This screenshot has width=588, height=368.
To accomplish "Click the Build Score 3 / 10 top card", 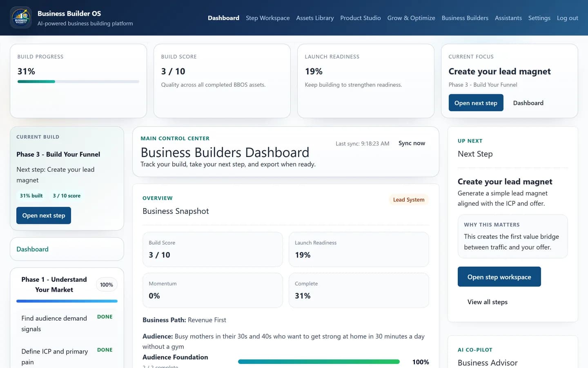I will pos(222,81).
